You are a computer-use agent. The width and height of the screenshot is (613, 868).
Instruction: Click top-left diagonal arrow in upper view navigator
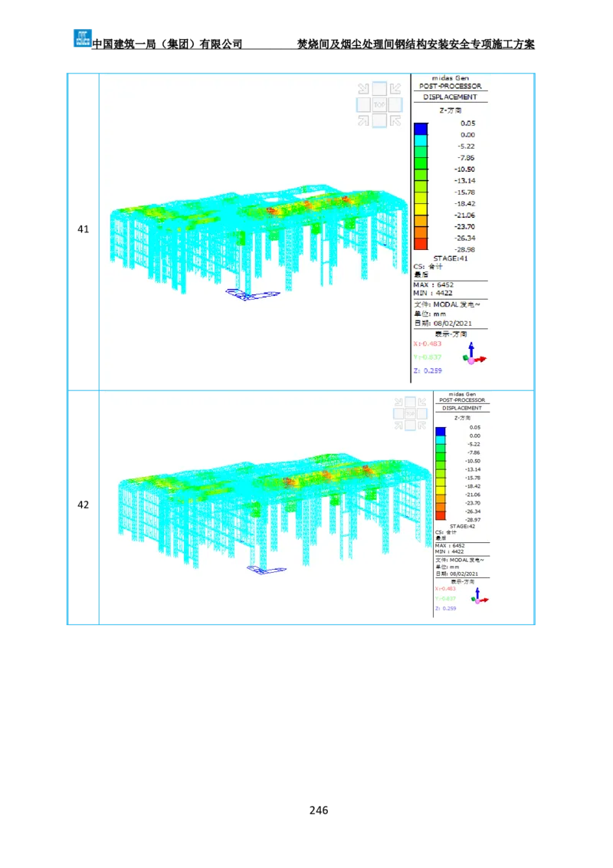click(x=363, y=89)
